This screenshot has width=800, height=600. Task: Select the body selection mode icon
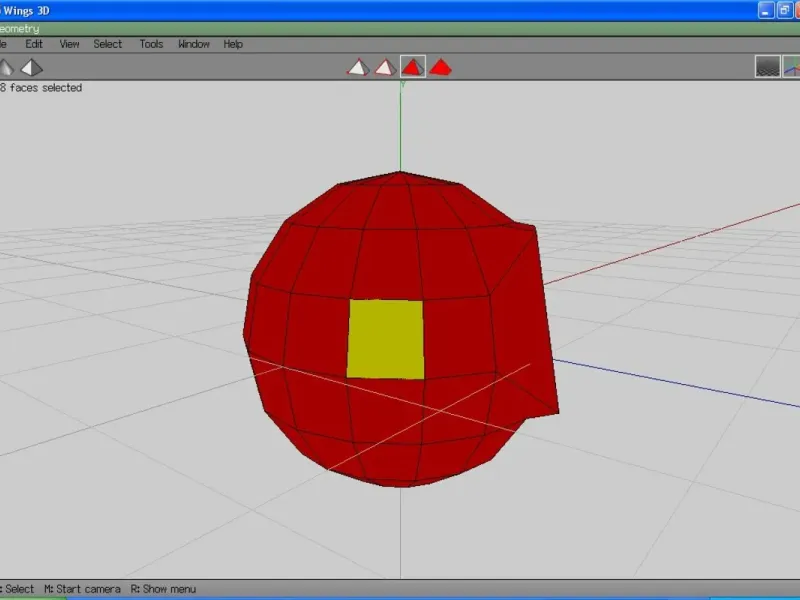tap(440, 67)
